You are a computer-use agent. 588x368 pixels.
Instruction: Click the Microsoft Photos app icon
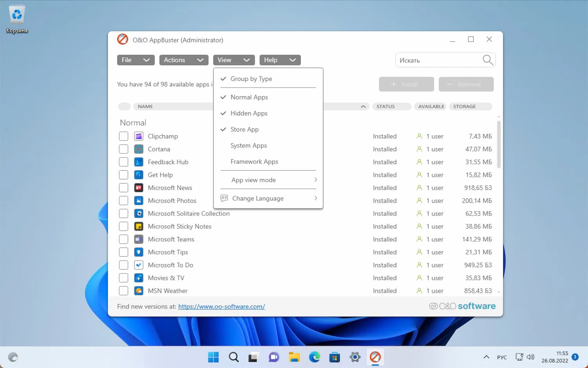coord(138,200)
